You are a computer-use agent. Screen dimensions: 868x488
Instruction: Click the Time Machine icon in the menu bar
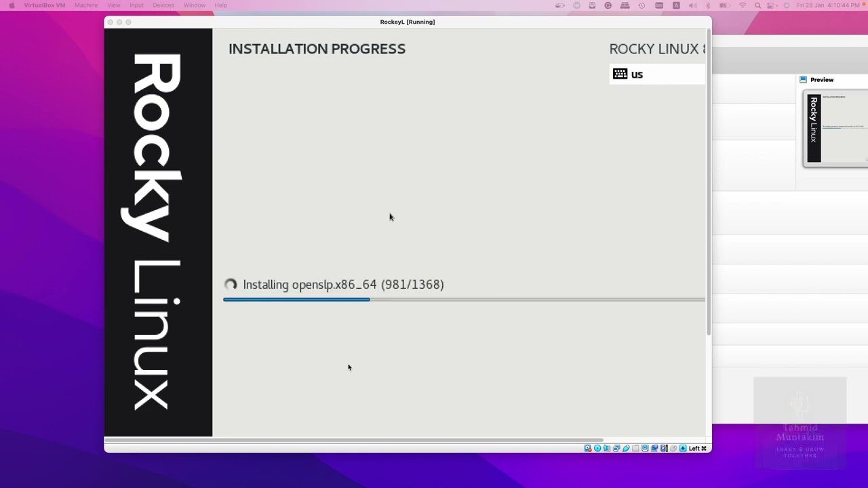click(x=642, y=5)
